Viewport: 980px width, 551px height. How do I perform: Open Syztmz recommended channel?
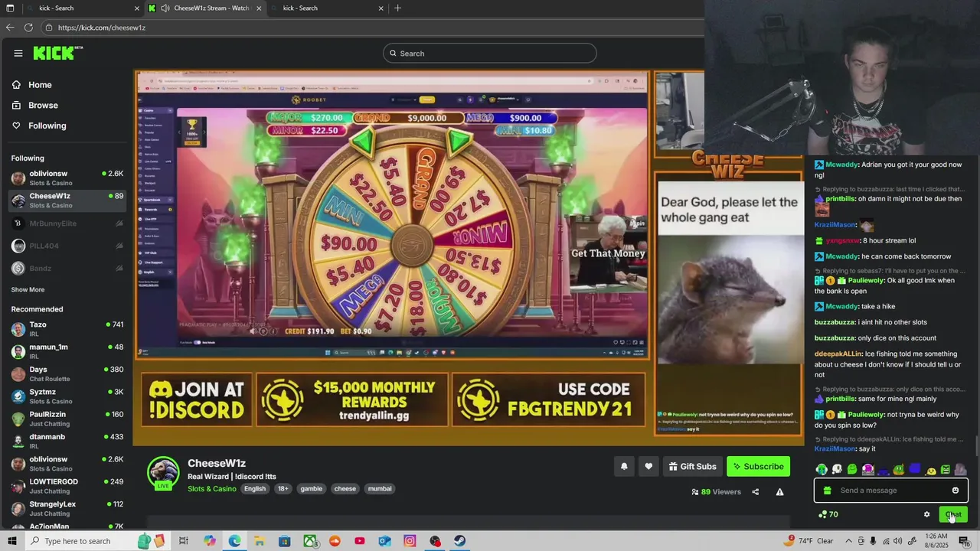click(x=67, y=396)
